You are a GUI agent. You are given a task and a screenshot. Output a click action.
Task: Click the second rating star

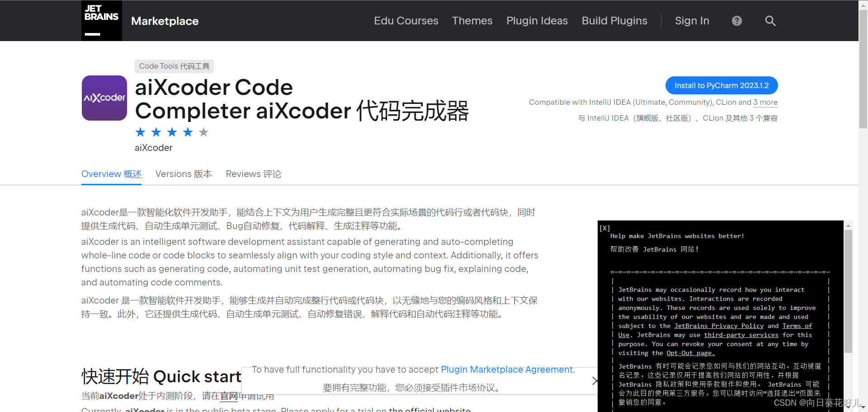click(156, 132)
